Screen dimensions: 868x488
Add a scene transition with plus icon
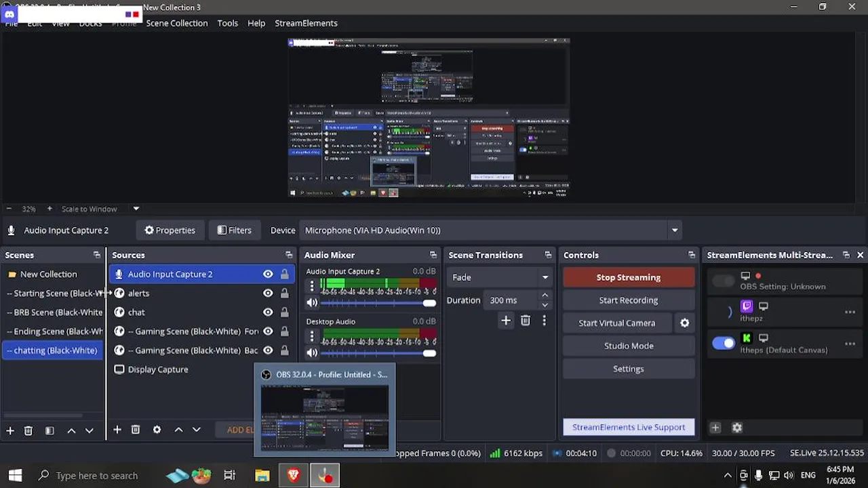506,321
